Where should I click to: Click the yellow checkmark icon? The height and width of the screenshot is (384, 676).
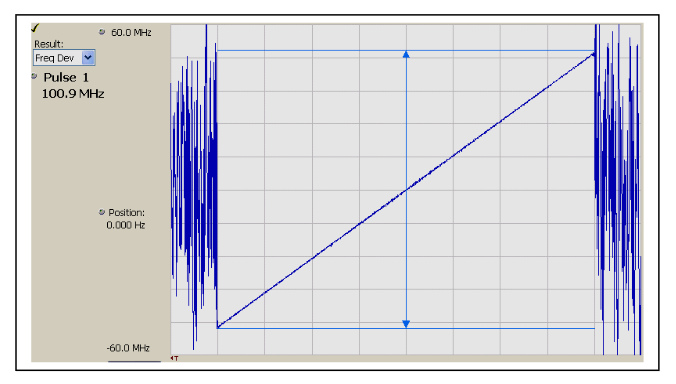[x=35, y=28]
